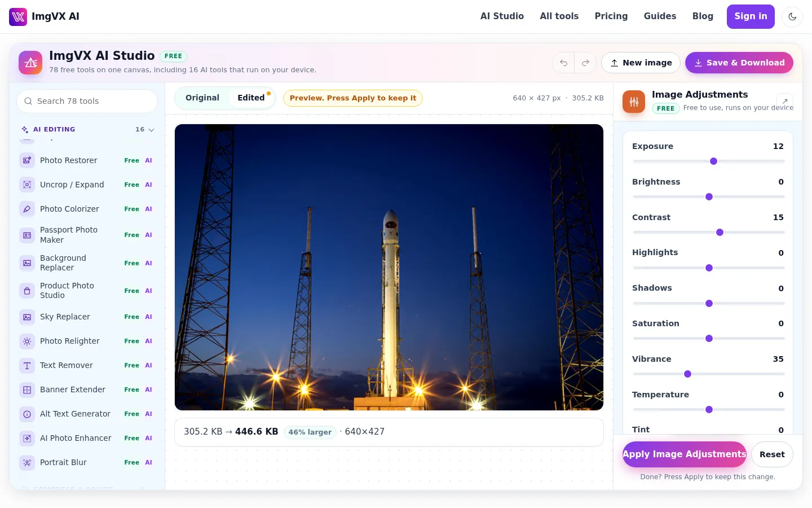The image size is (812, 508).
Task: Open AI Studio in top navigation
Action: (502, 16)
